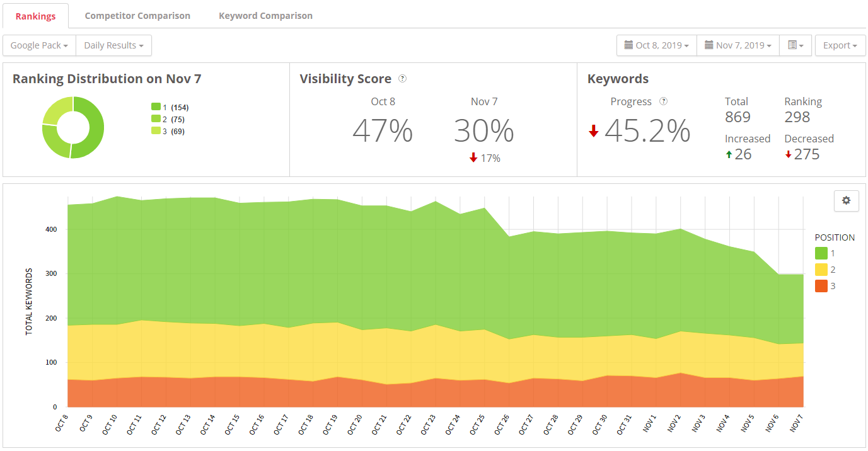868x451 pixels.
Task: Select the Rankings tab
Action: (35, 16)
